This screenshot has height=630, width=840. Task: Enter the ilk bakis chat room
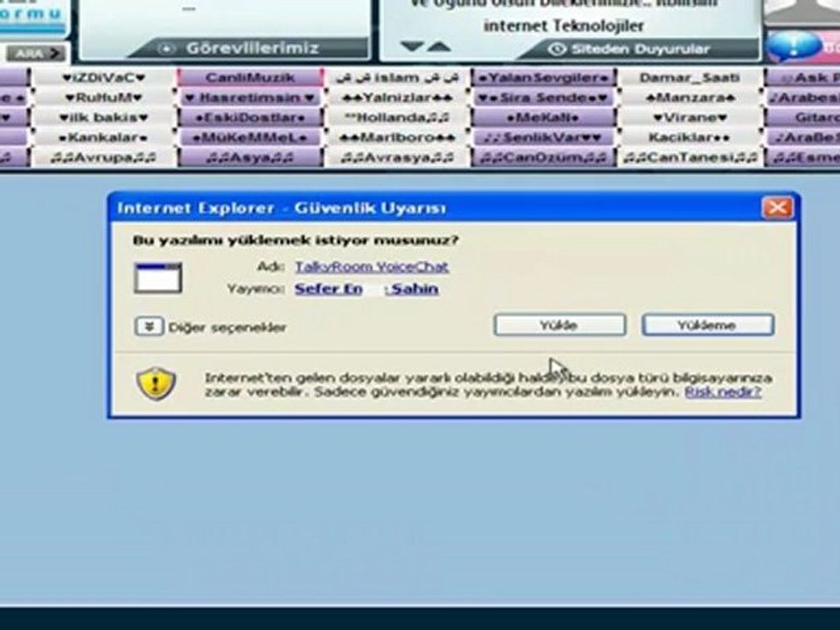pyautogui.click(x=103, y=117)
